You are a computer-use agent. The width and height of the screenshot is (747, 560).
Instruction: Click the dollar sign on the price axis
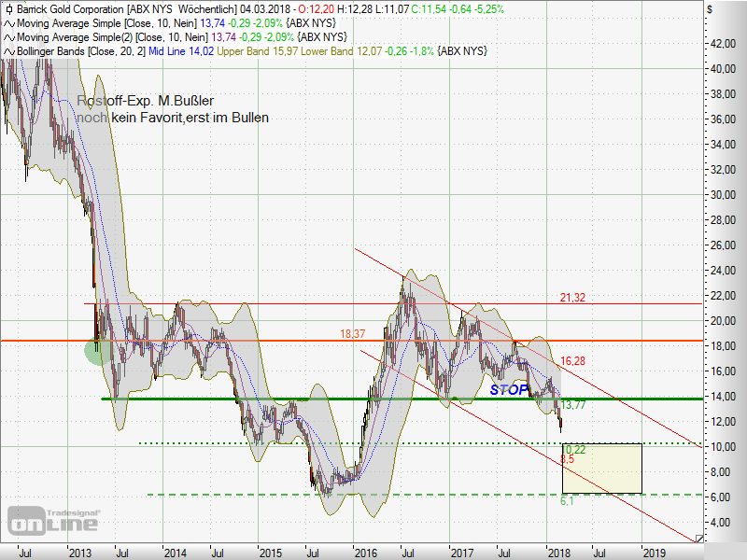click(x=710, y=9)
